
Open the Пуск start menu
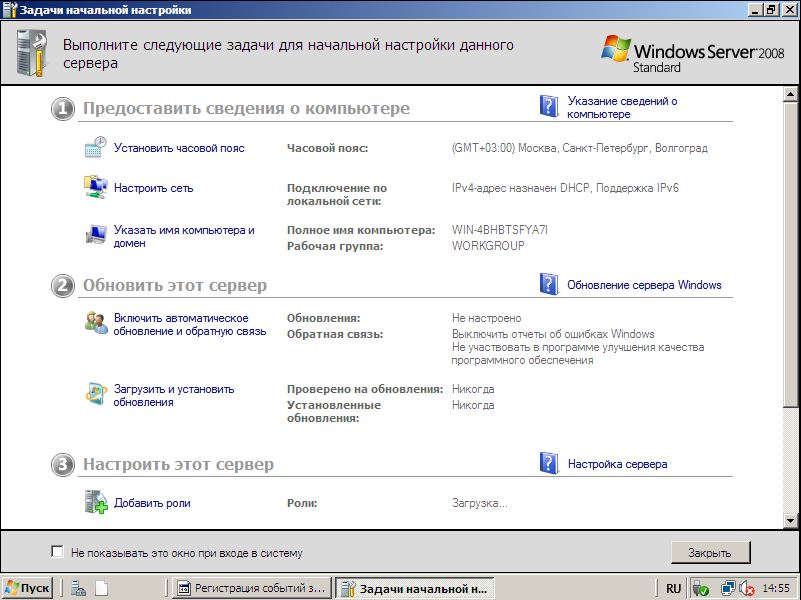tap(28, 588)
